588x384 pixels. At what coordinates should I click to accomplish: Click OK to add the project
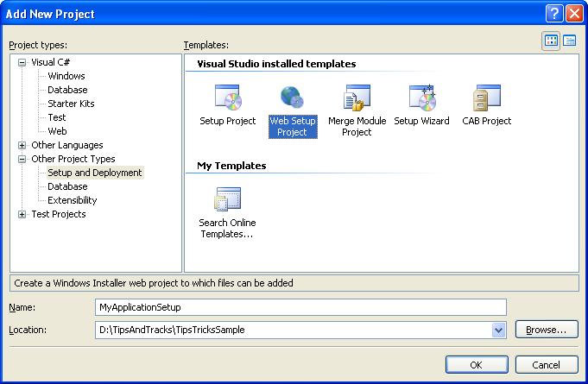click(x=477, y=364)
